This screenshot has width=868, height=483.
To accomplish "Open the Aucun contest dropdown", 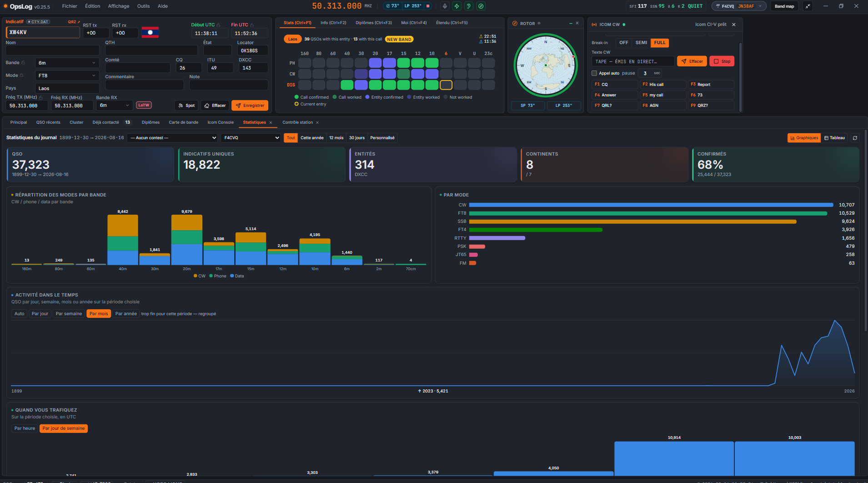I will tap(172, 138).
